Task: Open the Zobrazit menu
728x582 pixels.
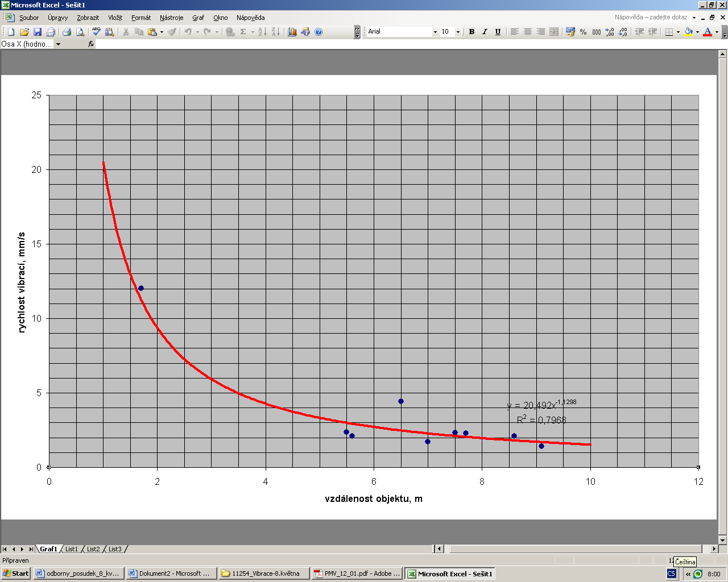Action: coord(88,18)
